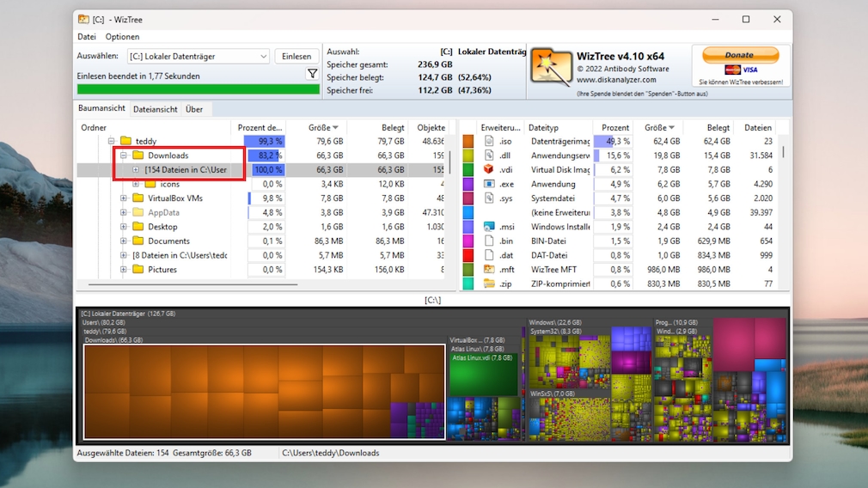Click the green Atlas Linux.vdi treemap block
The width and height of the screenshot is (868, 488).
[x=484, y=378]
